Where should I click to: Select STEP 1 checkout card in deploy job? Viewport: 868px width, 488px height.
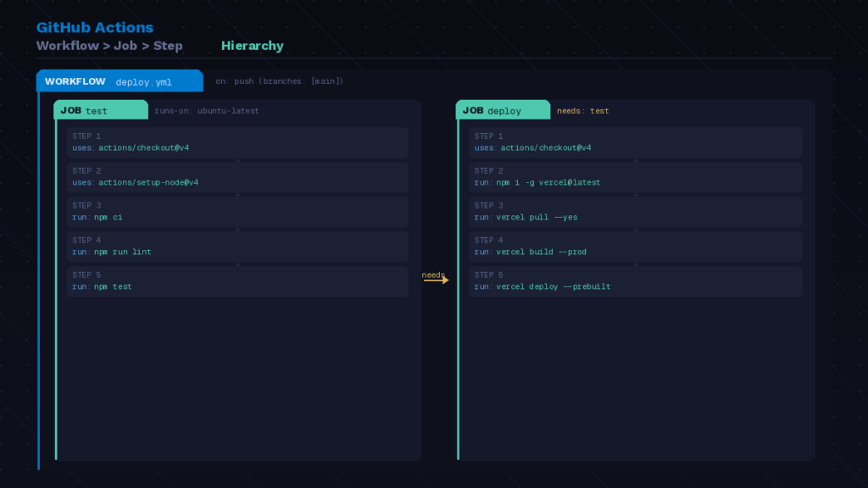[x=636, y=141]
